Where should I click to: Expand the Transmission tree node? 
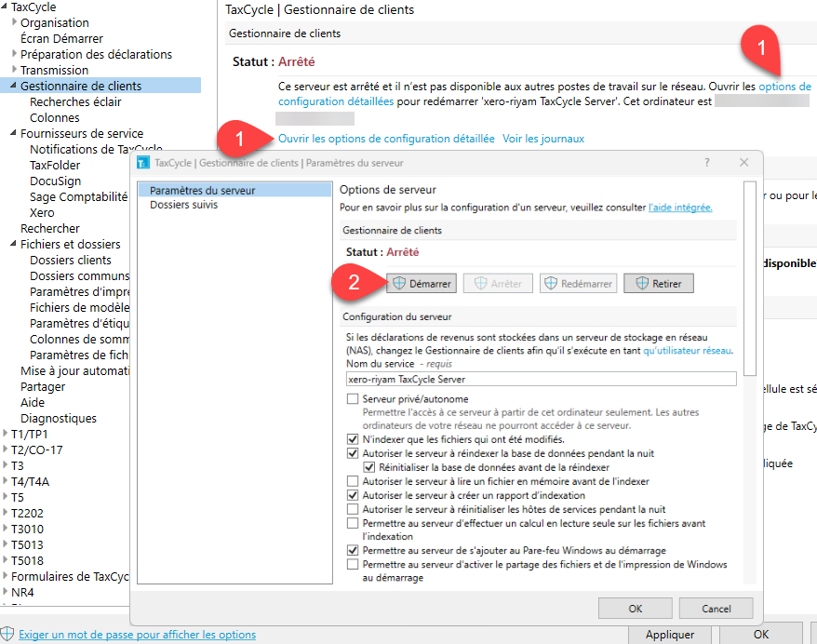click(14, 69)
